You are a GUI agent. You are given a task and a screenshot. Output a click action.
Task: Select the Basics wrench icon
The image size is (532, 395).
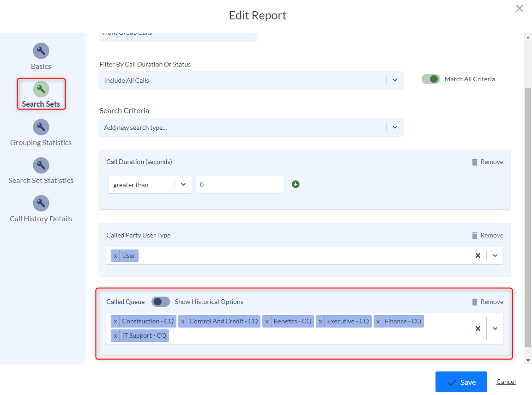click(x=41, y=51)
